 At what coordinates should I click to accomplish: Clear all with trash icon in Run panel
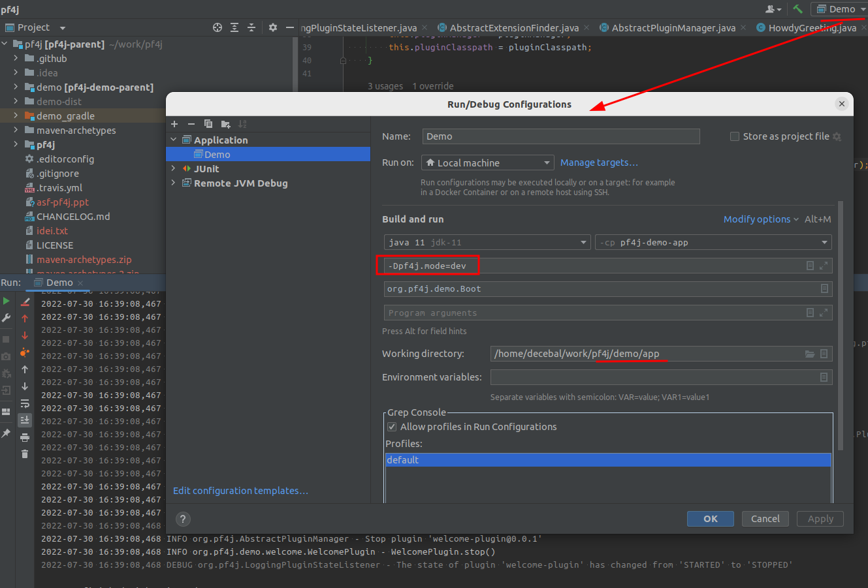click(25, 454)
